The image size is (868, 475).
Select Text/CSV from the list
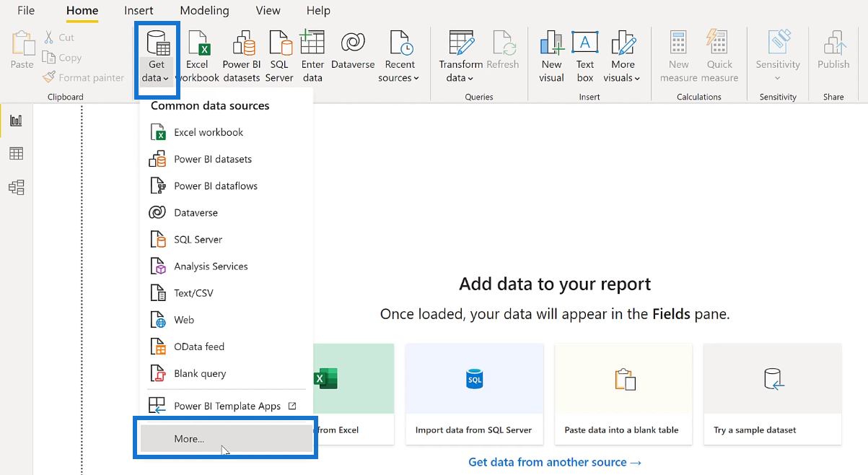coord(227,292)
